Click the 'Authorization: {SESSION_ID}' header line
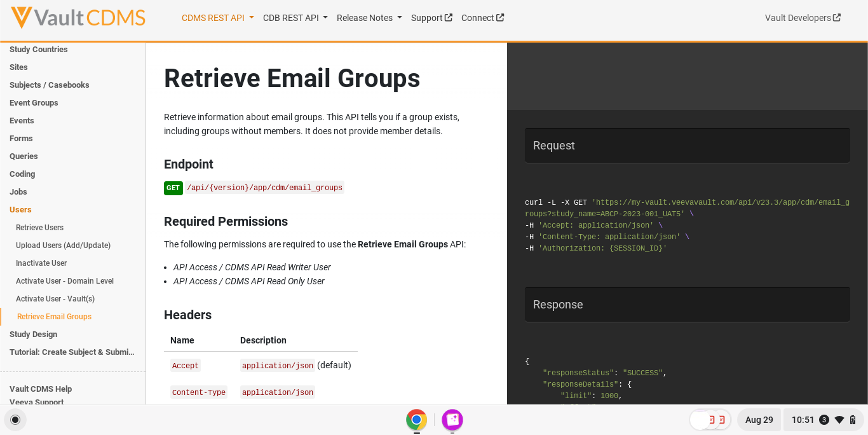The height and width of the screenshot is (435, 868). (x=602, y=249)
